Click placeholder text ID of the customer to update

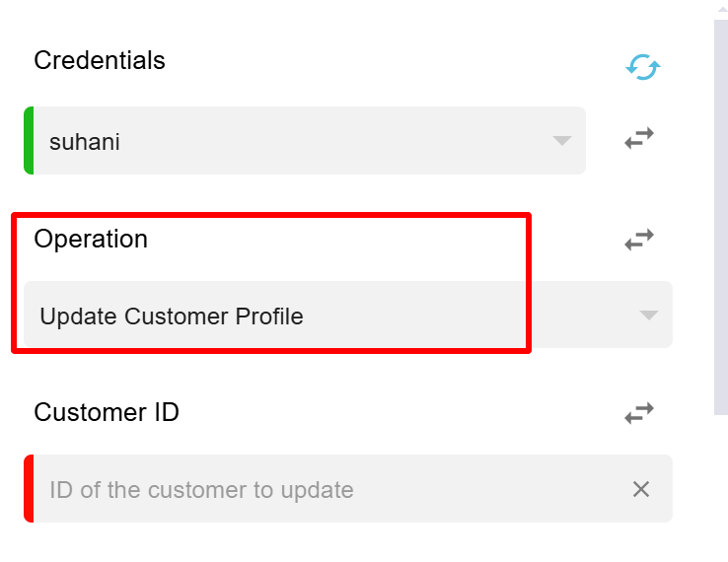[x=201, y=490]
